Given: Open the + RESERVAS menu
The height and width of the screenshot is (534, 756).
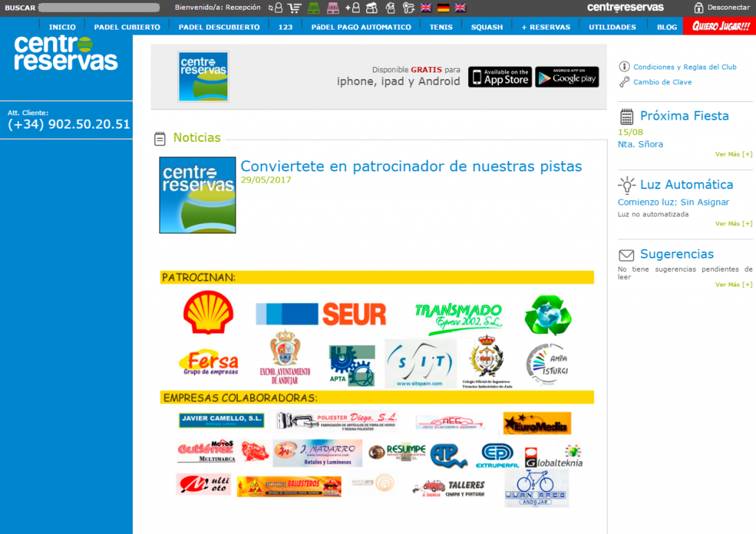Looking at the screenshot, I should coord(546,27).
